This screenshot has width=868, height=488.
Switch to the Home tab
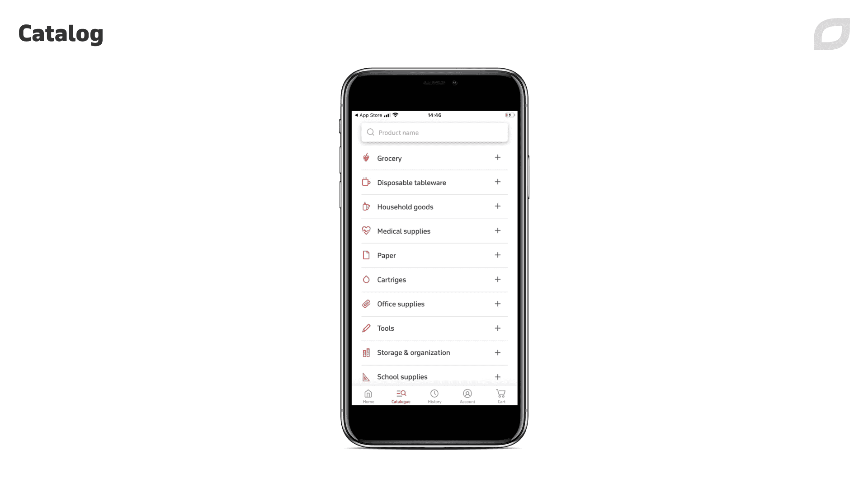tap(368, 396)
